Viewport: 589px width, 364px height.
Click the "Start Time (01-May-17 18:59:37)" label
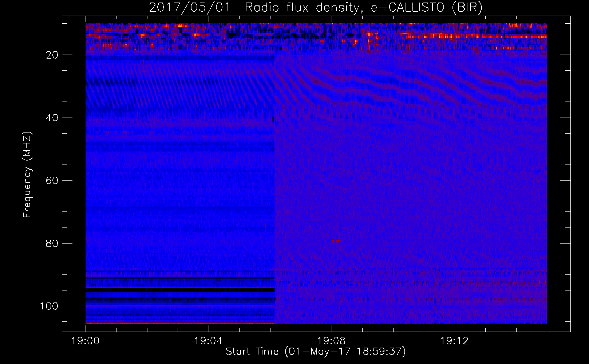click(x=316, y=352)
